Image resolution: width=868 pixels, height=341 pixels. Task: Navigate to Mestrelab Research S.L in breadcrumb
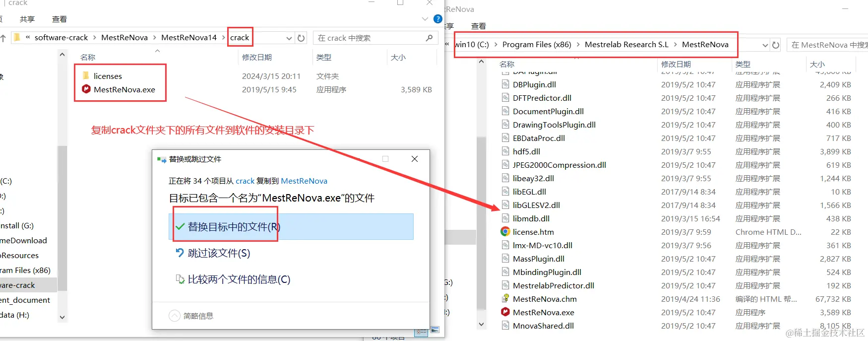[626, 44]
